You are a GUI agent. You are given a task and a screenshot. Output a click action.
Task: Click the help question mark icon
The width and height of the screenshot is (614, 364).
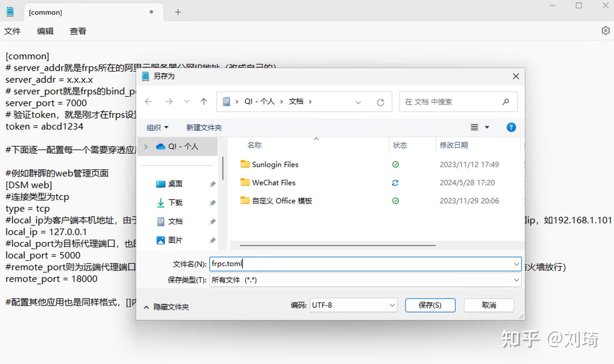point(511,127)
